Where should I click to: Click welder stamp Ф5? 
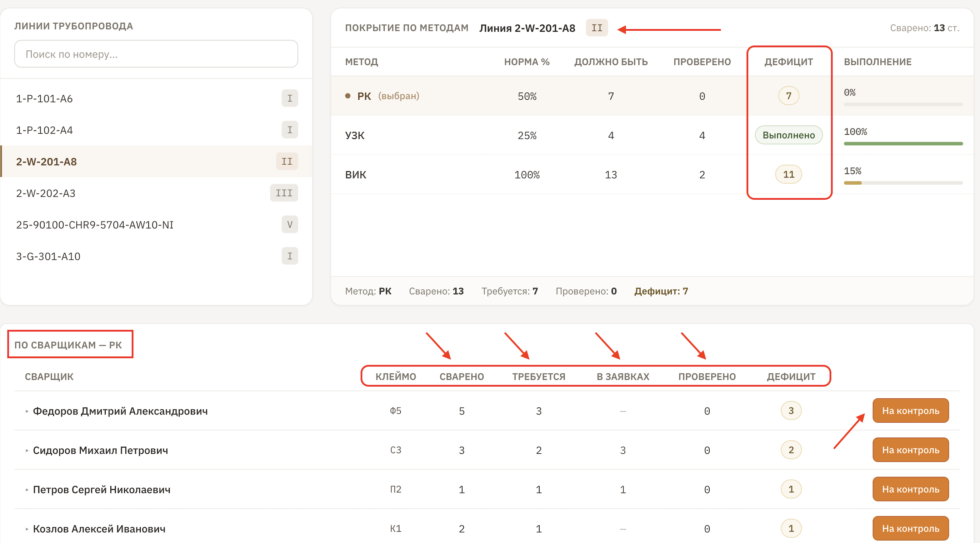[396, 411]
